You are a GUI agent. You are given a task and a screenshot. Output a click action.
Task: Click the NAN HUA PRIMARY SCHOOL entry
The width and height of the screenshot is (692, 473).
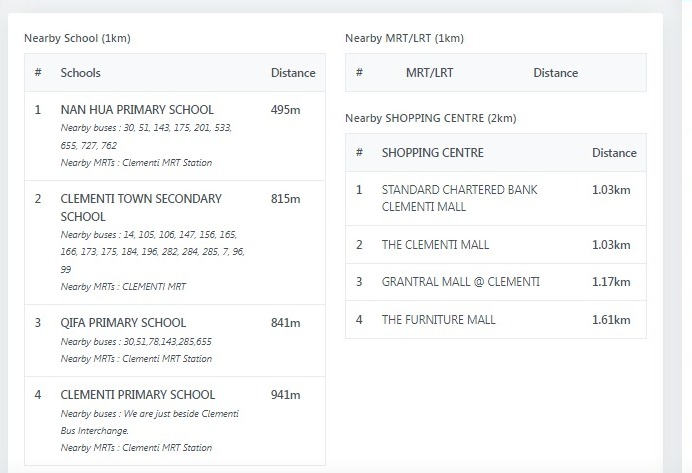(137, 110)
